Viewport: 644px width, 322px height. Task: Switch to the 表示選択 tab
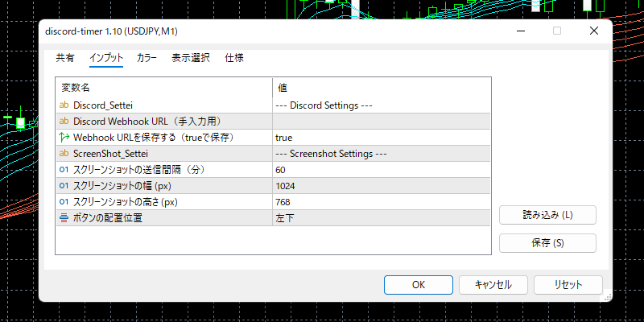coord(191,58)
